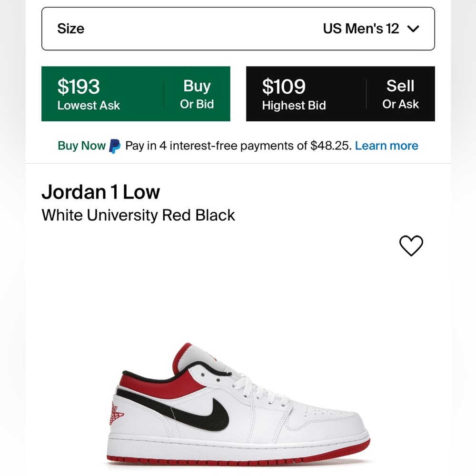Viewport: 476px width, 476px height.
Task: Click the Jordan 1 Low product title
Action: 101,192
